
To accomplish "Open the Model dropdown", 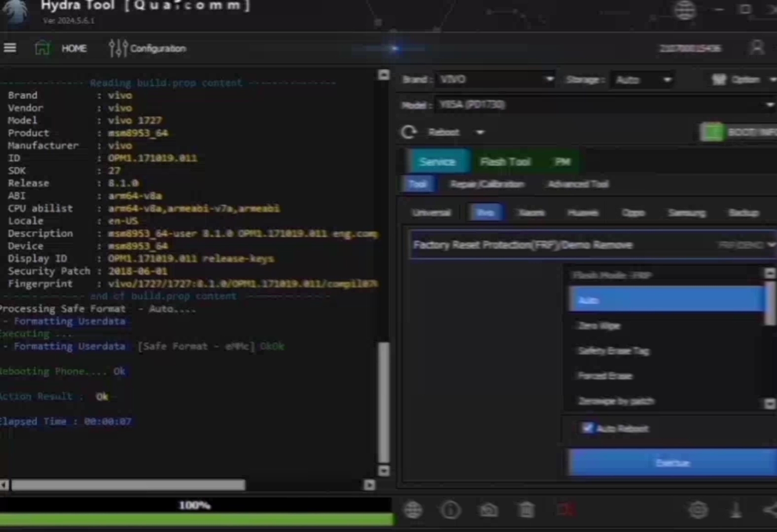I will pyautogui.click(x=605, y=104).
